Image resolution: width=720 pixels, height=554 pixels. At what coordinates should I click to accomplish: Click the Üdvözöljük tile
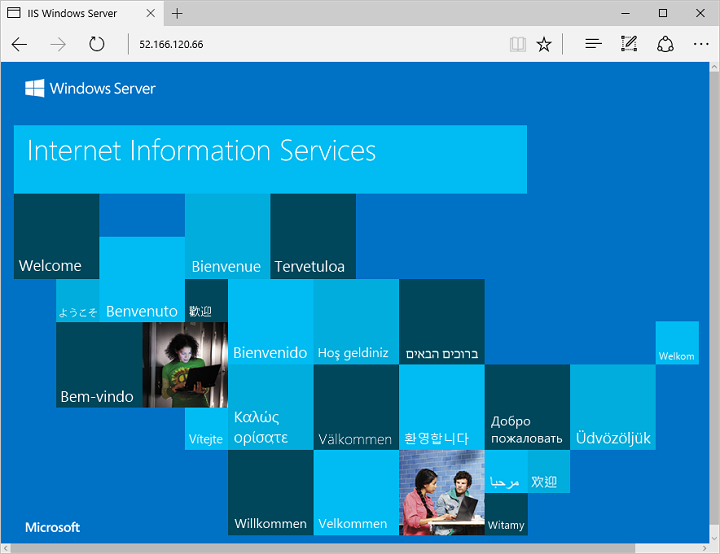[613, 407]
